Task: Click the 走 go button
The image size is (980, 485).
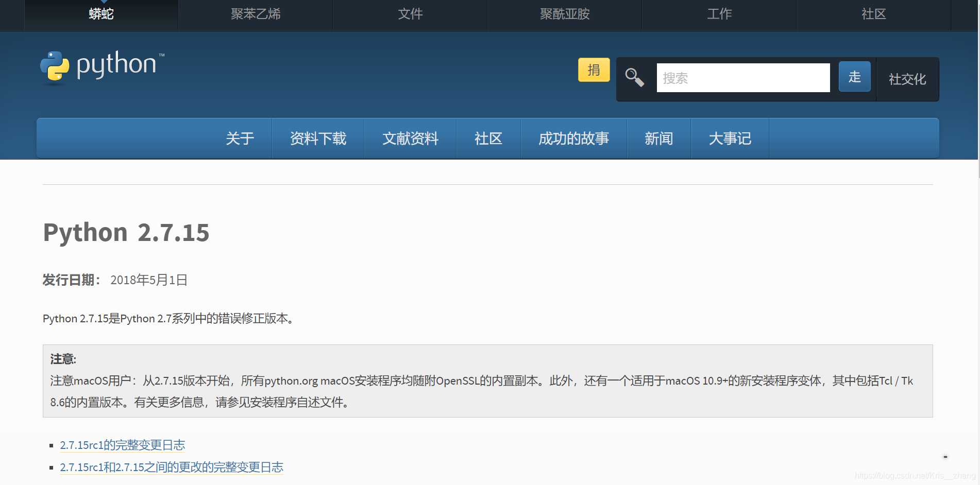Action: pos(855,77)
